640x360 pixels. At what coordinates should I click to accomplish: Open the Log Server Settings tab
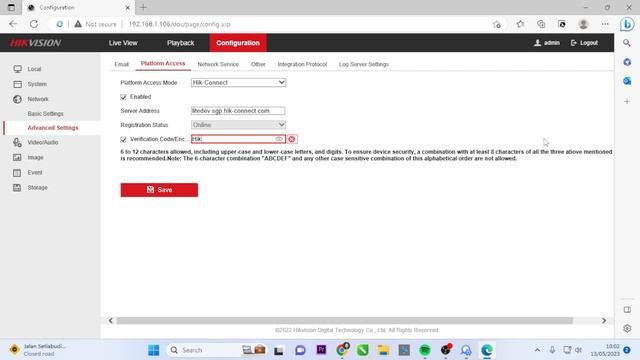[364, 64]
